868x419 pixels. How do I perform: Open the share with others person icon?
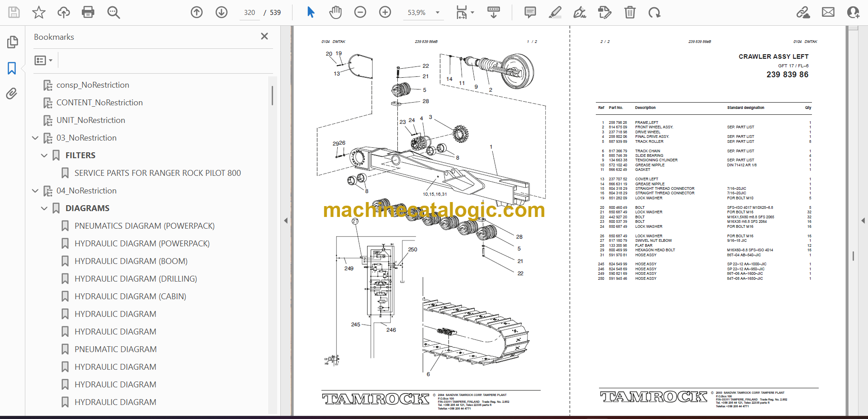(853, 12)
